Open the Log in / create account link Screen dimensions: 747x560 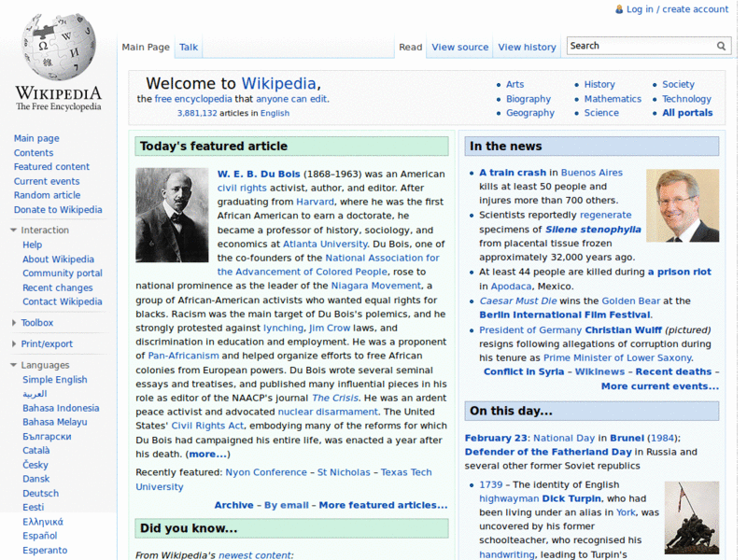[677, 9]
